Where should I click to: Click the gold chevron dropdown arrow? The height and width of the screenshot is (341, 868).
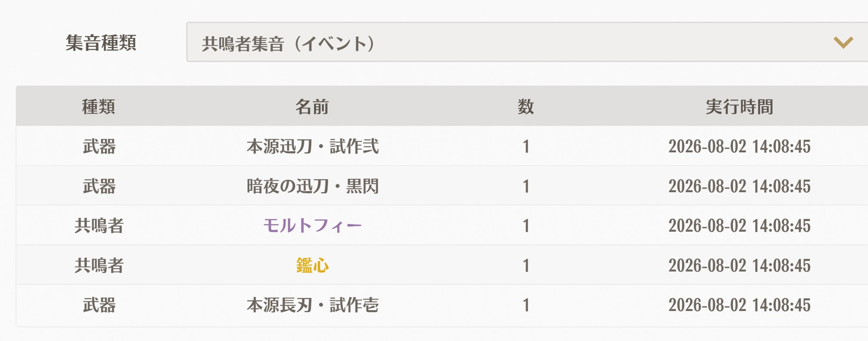(843, 43)
